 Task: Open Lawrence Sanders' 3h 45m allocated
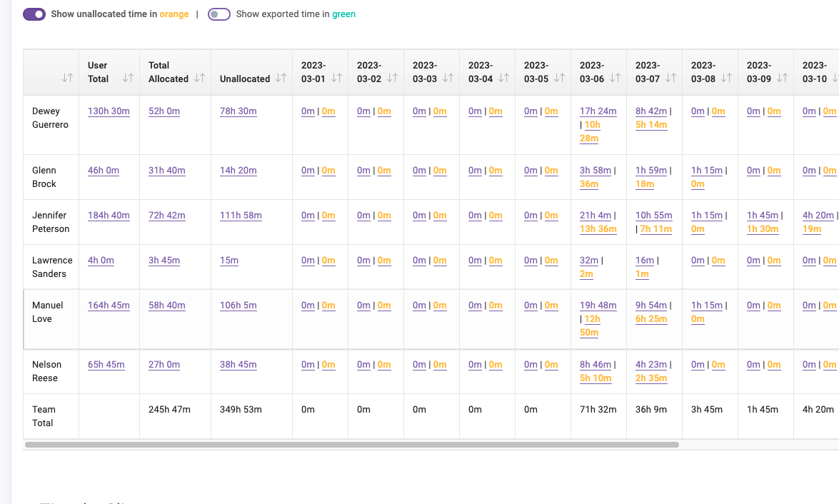(164, 261)
